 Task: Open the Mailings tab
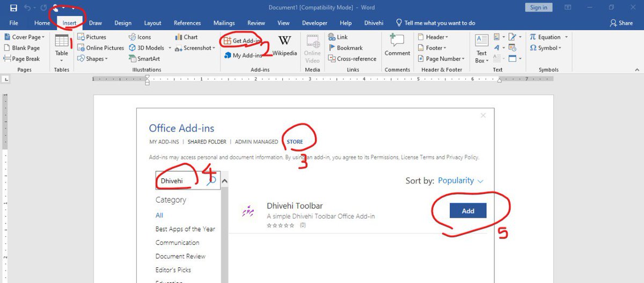tap(224, 23)
